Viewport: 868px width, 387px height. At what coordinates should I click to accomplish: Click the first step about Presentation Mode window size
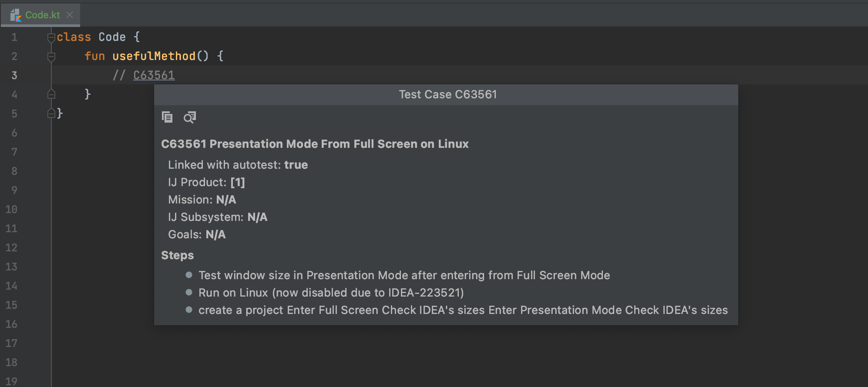coord(404,275)
